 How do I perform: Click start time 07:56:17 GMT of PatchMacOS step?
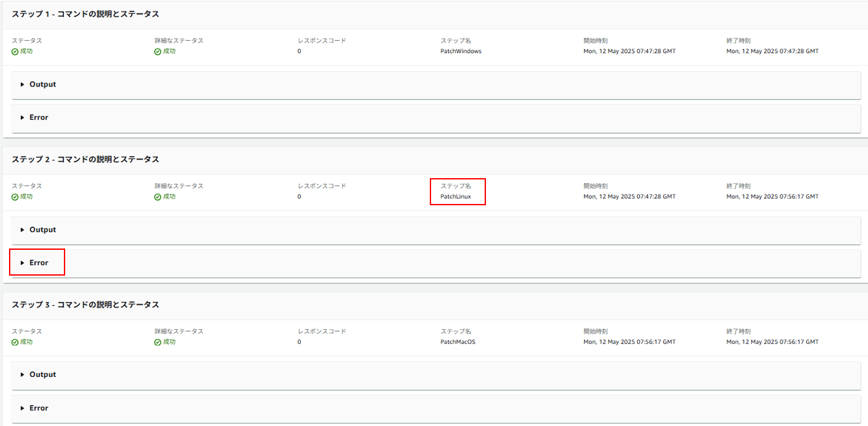629,342
